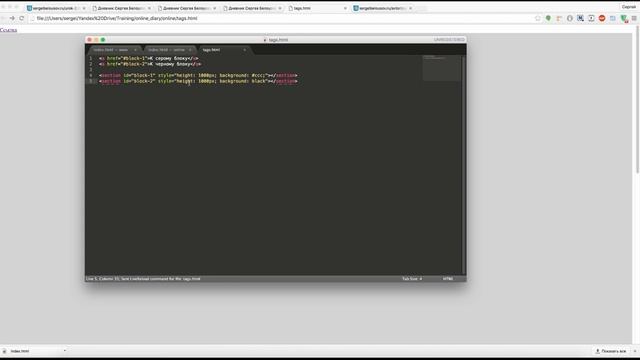Close the second index.html Sublime tab
This screenshot has height=360, width=640.
tap(190, 50)
